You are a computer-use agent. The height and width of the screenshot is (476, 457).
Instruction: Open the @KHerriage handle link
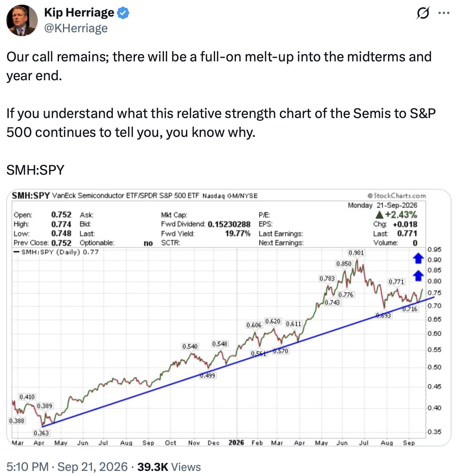76,28
